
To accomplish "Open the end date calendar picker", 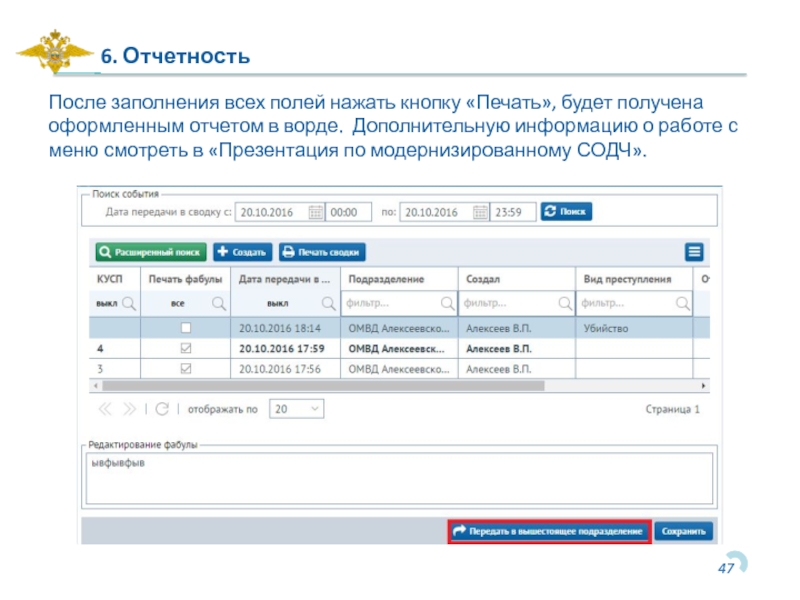I will [480, 212].
